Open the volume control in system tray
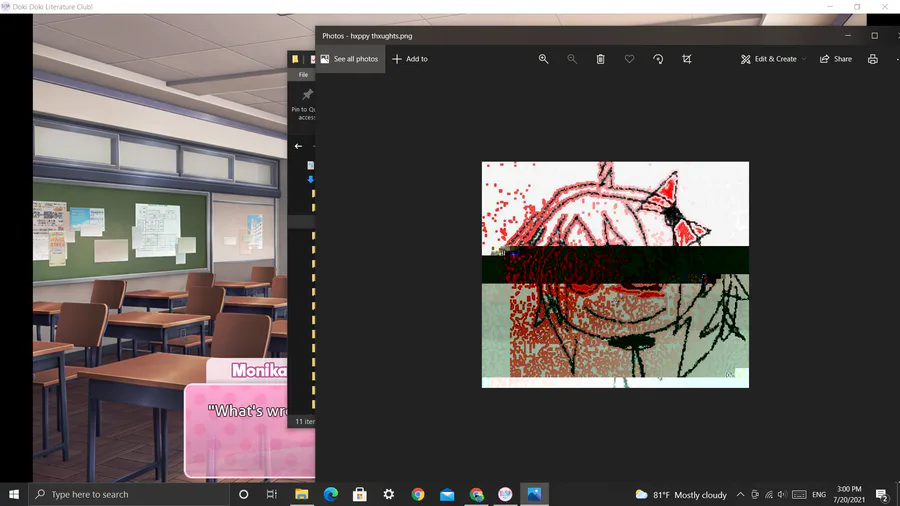The image size is (900, 506). [x=782, y=495]
